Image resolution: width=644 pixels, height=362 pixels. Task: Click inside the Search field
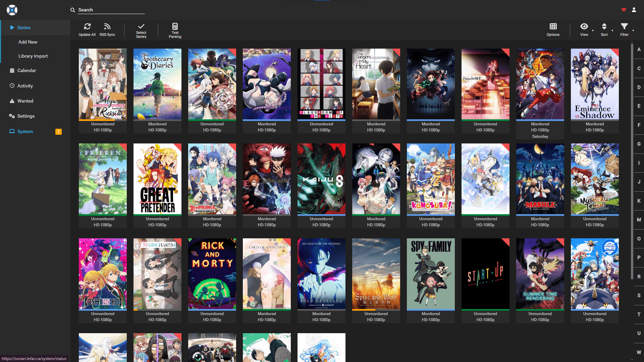pos(111,10)
